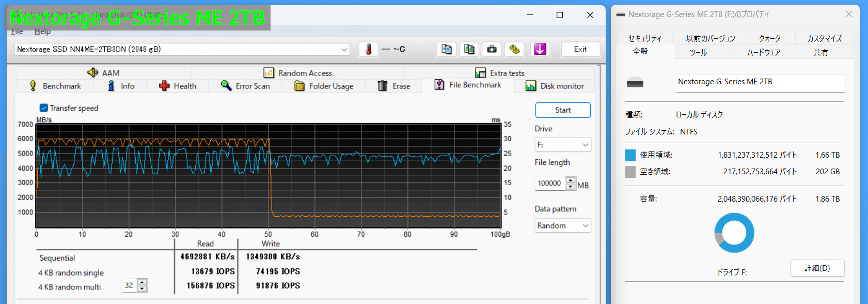Open ツール tab in properties window

click(x=698, y=52)
